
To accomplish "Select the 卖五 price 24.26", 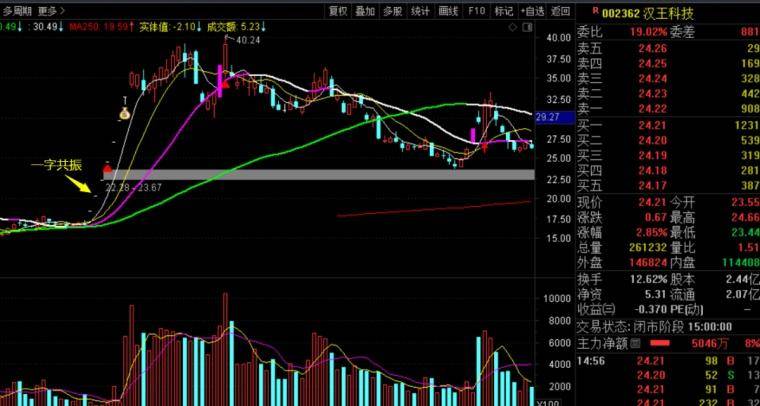I will tap(652, 48).
